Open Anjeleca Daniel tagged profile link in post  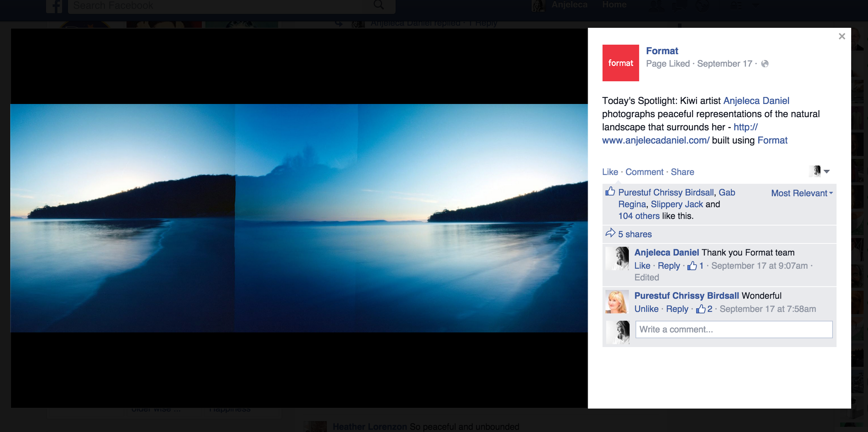point(756,101)
